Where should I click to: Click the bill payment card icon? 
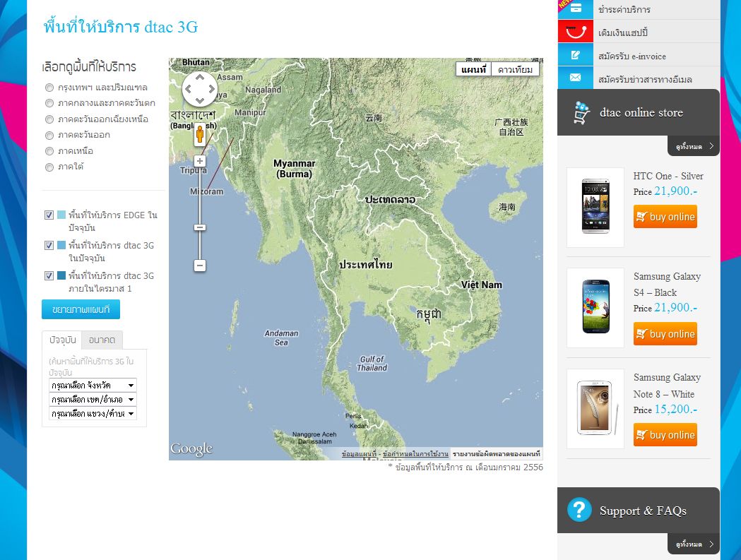pos(575,8)
